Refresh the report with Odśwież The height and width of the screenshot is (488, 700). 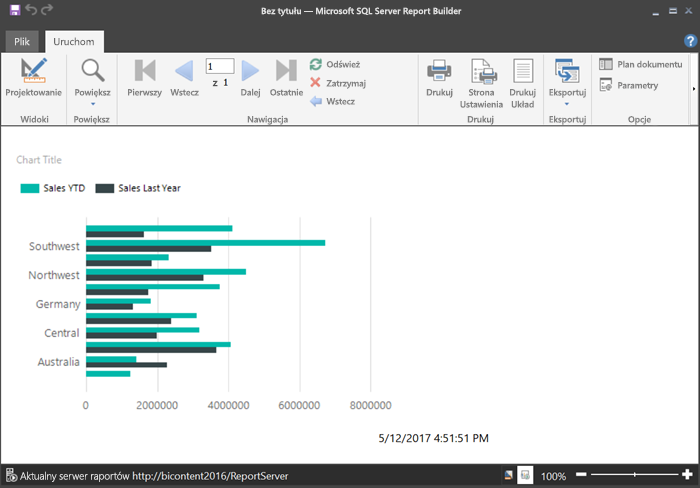(335, 64)
